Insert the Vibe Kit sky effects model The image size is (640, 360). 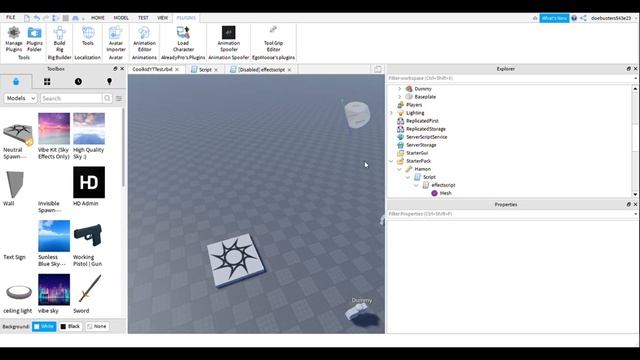tap(54, 136)
